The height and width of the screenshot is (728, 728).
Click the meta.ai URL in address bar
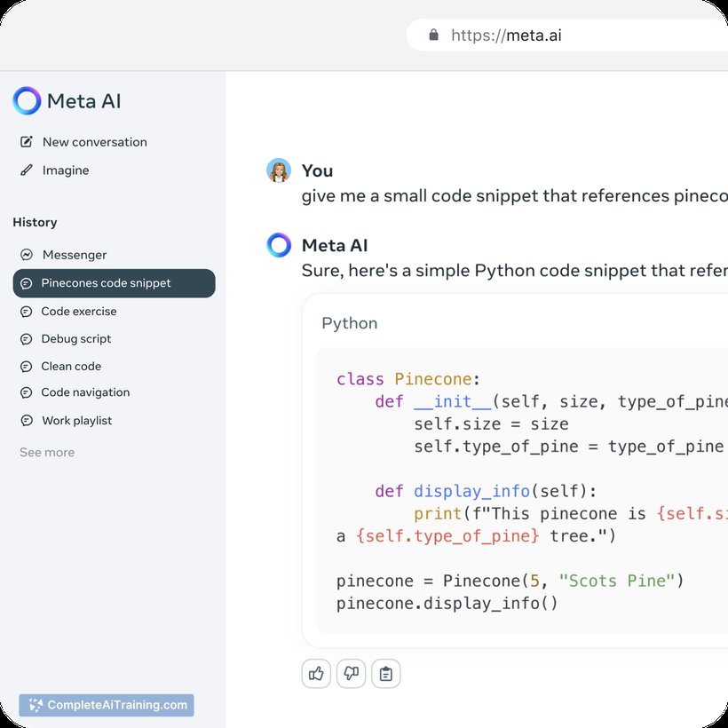[x=506, y=36]
